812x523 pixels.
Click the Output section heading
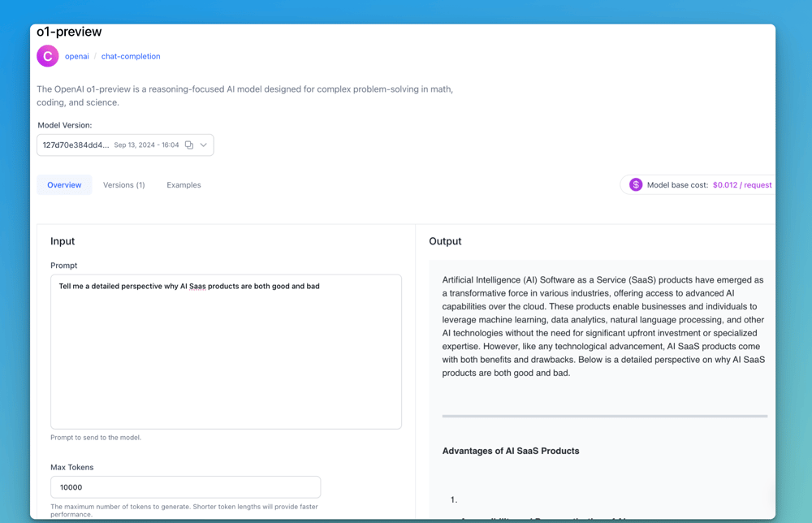[445, 241]
